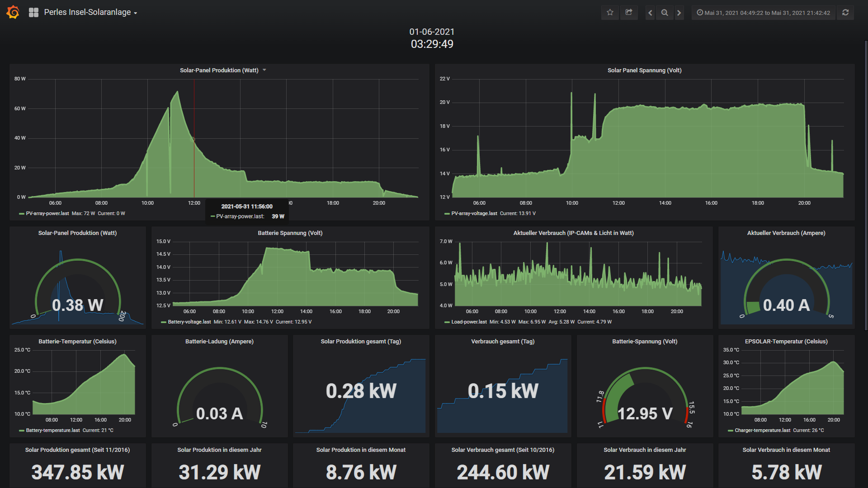
Task: Click the refresh dashboard icon
Action: (x=845, y=13)
